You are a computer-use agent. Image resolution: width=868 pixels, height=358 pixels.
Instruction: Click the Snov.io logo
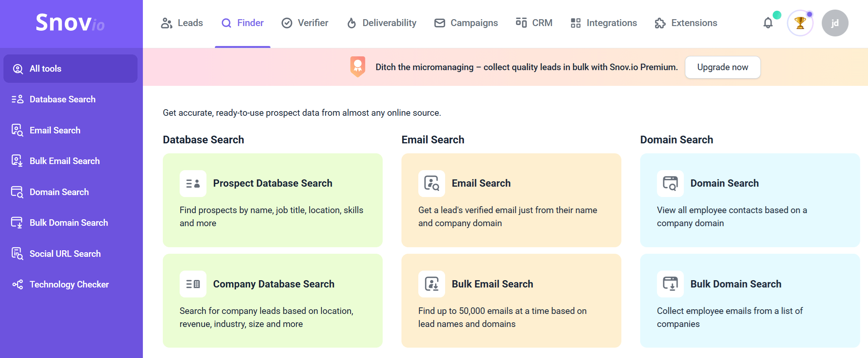(x=70, y=23)
